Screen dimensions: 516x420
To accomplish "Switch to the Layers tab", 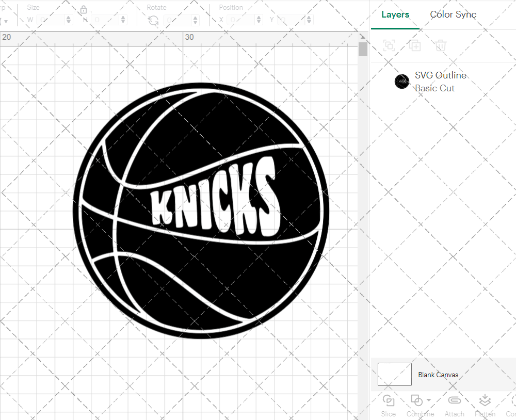I will point(395,14).
